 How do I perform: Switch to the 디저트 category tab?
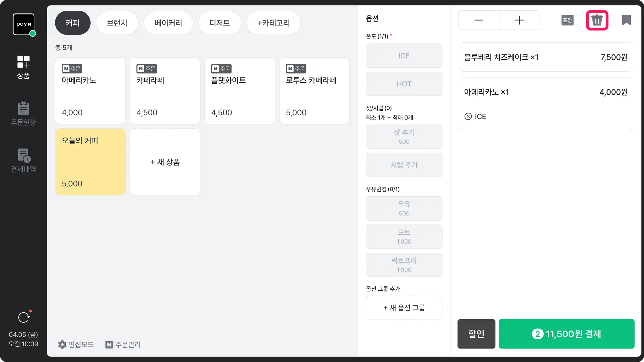219,23
